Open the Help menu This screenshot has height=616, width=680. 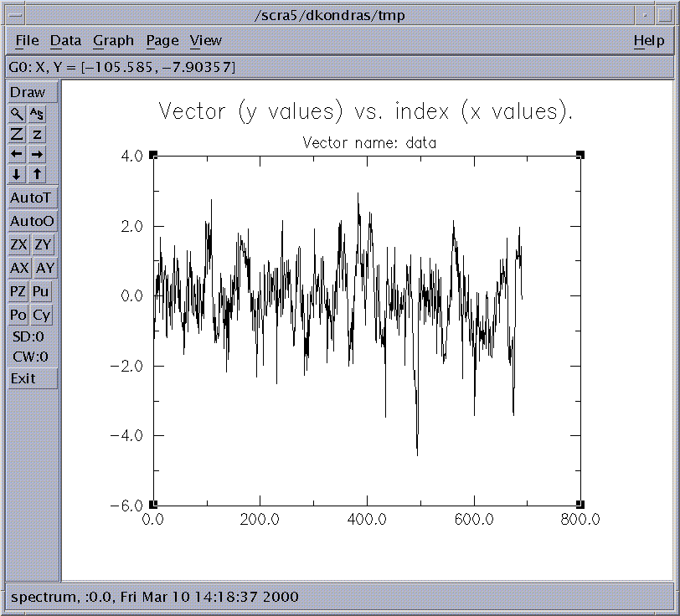648,40
